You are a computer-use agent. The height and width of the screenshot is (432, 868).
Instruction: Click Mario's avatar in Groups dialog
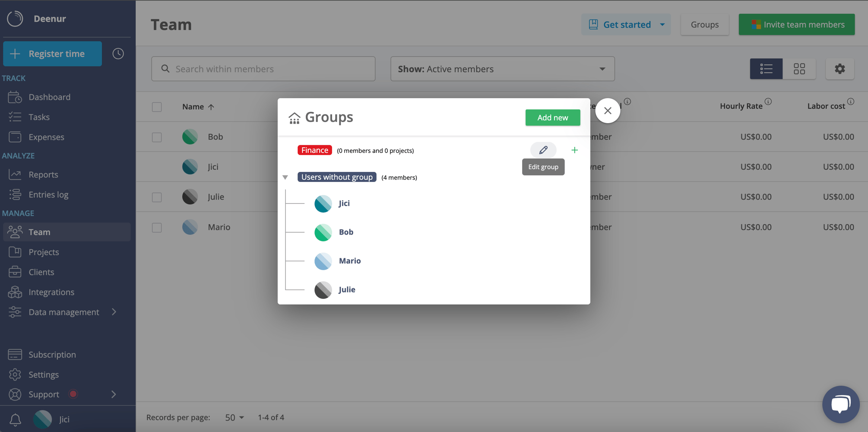tap(323, 261)
